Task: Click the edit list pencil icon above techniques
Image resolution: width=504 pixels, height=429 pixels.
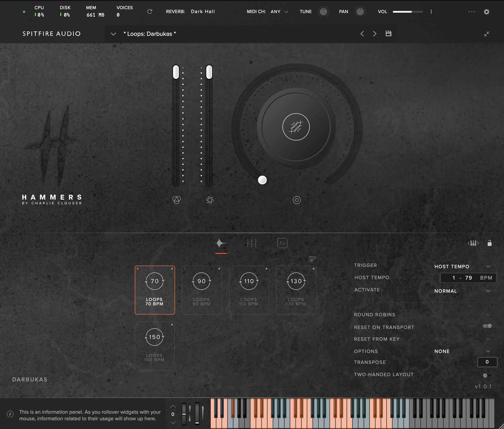Action: pyautogui.click(x=312, y=259)
